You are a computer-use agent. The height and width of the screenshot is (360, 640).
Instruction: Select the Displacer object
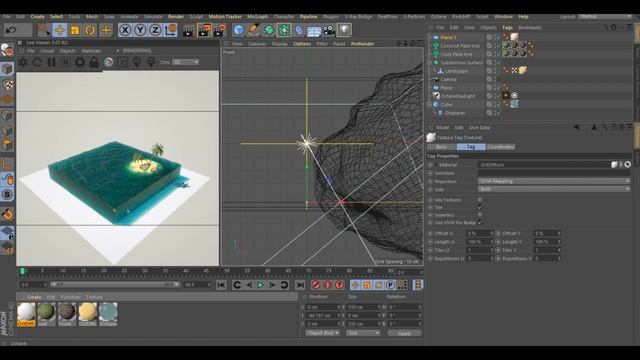455,113
